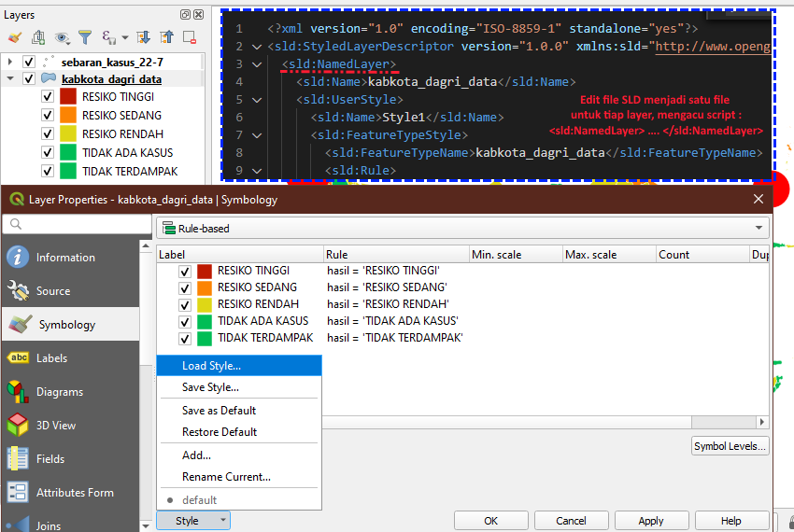Open Information section in sidebar
Screen dimensions: 794x532
[70, 258]
